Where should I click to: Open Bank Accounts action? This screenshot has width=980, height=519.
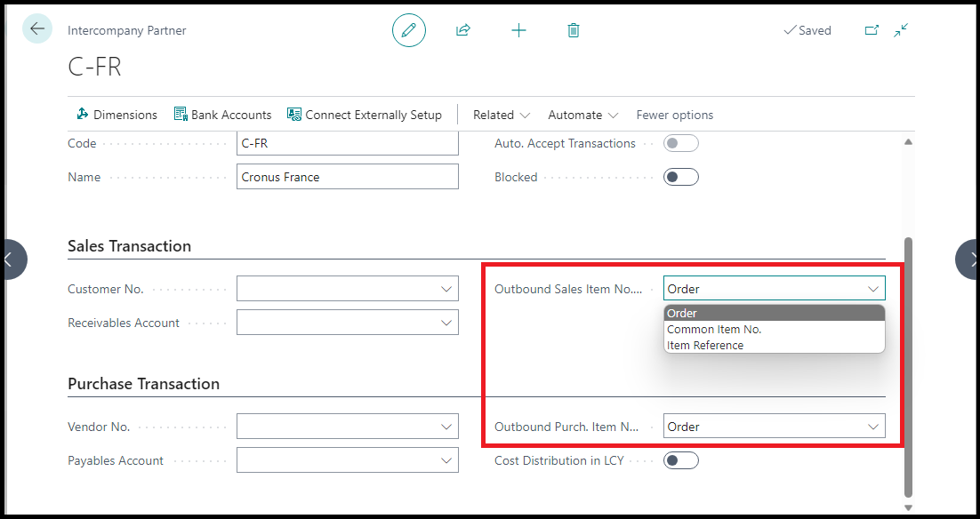[x=222, y=115]
